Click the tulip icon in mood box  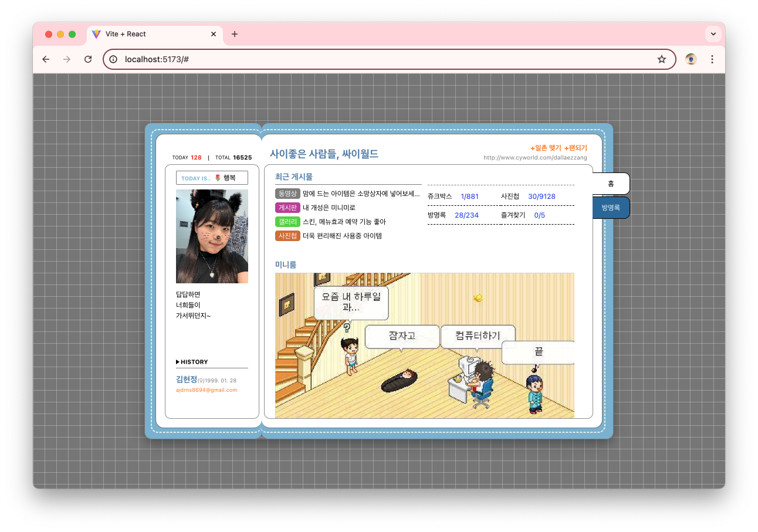pos(218,178)
